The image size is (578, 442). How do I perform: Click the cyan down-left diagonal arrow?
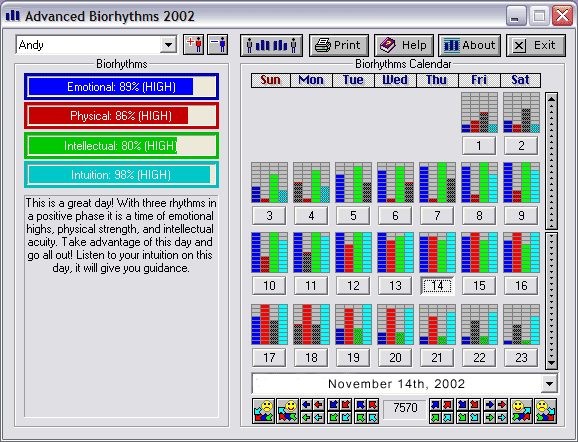coord(346,418)
